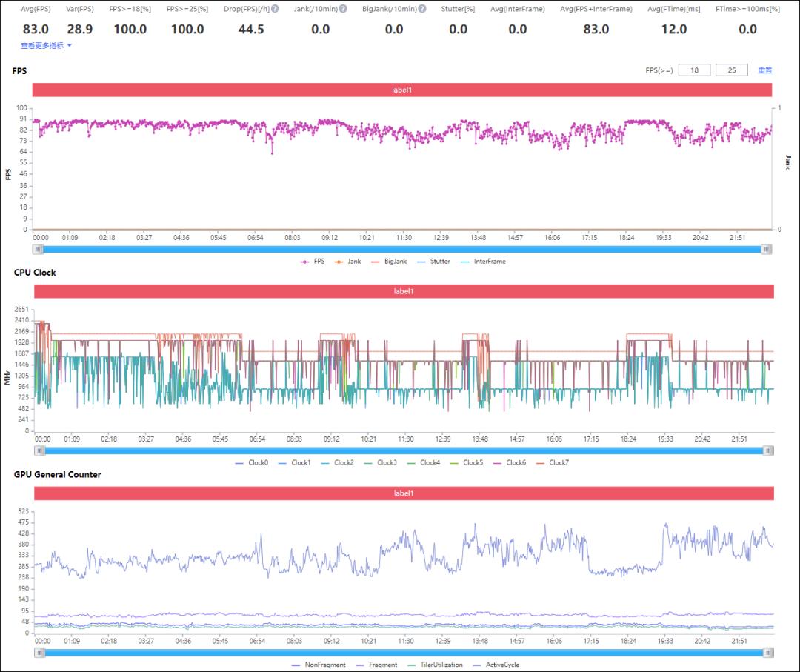Click the blue reset link beside FPS thresholds

tap(764, 70)
